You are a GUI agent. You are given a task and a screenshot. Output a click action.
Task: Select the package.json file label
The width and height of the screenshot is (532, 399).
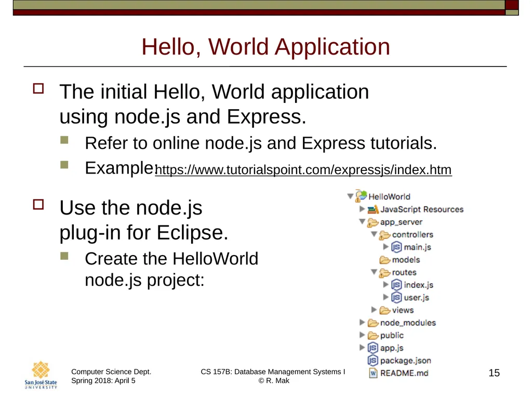406,361
